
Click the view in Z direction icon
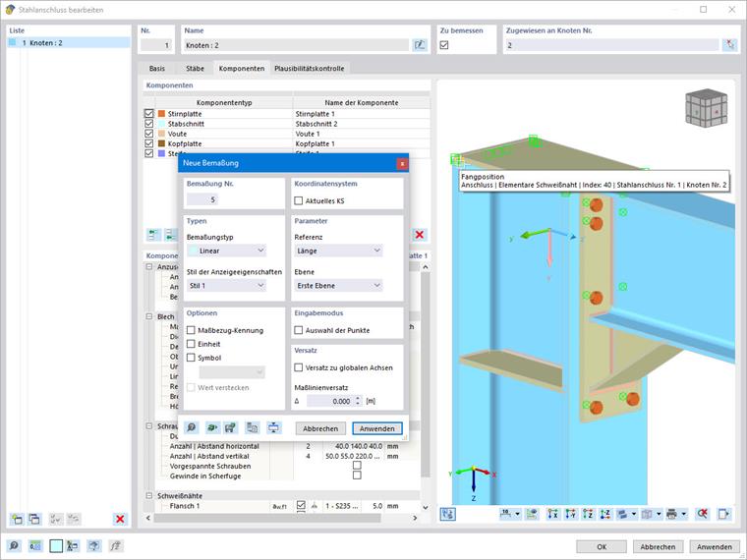588,514
